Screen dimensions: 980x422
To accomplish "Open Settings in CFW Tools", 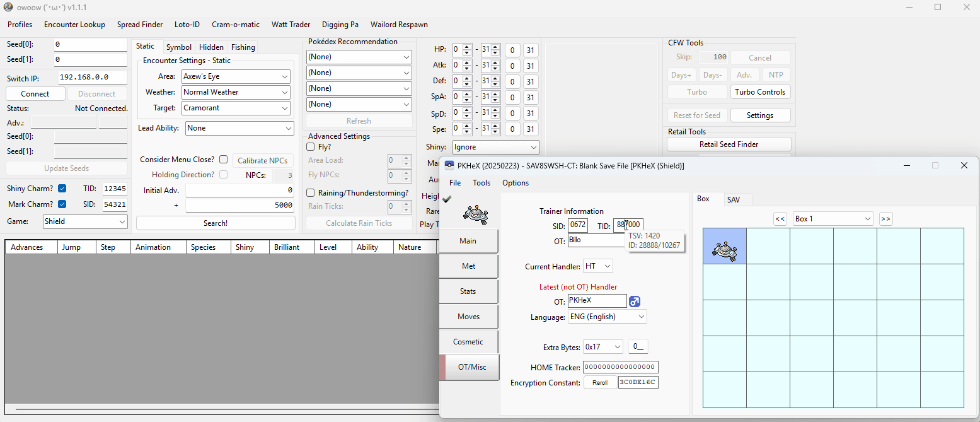I will [x=760, y=115].
